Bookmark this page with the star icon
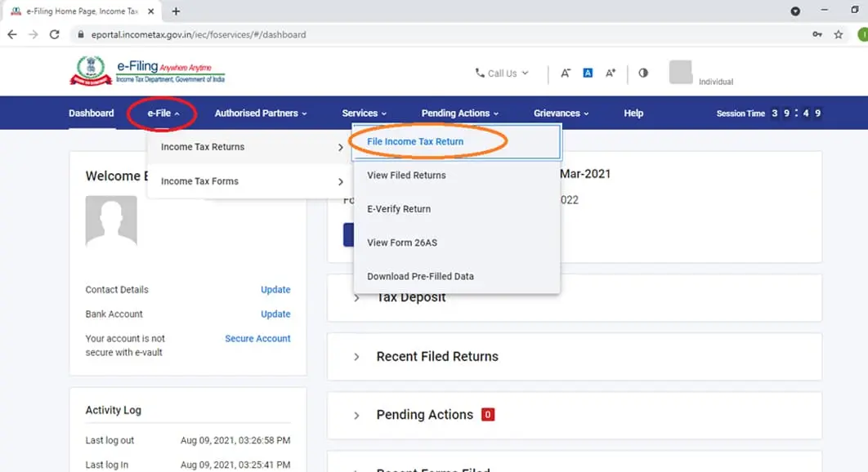Viewport: 868px width, 472px height. point(839,34)
